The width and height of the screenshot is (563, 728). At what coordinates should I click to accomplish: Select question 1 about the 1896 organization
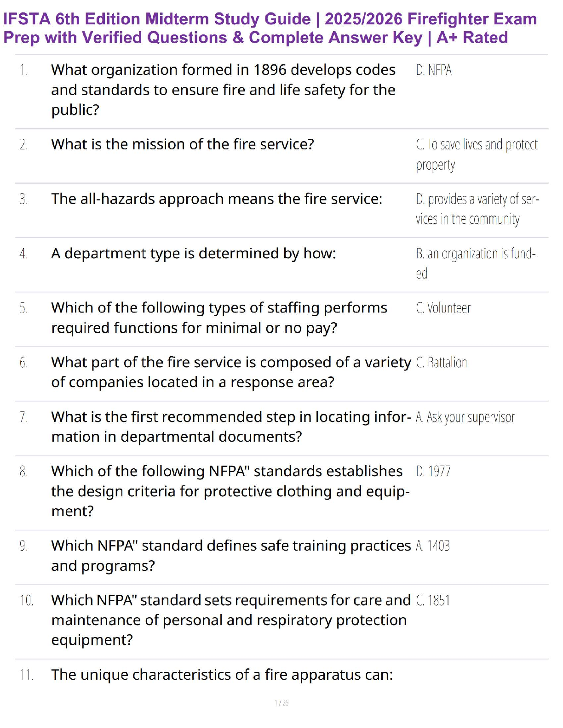click(x=223, y=90)
